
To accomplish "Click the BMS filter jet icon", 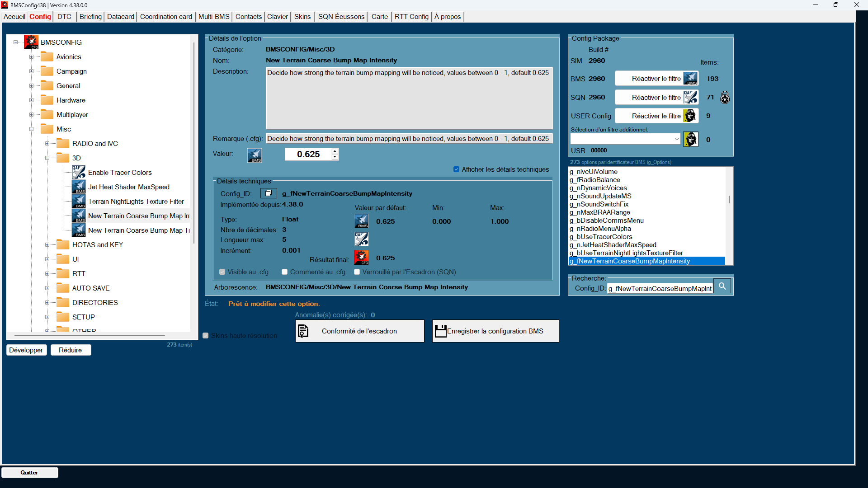I will point(690,79).
